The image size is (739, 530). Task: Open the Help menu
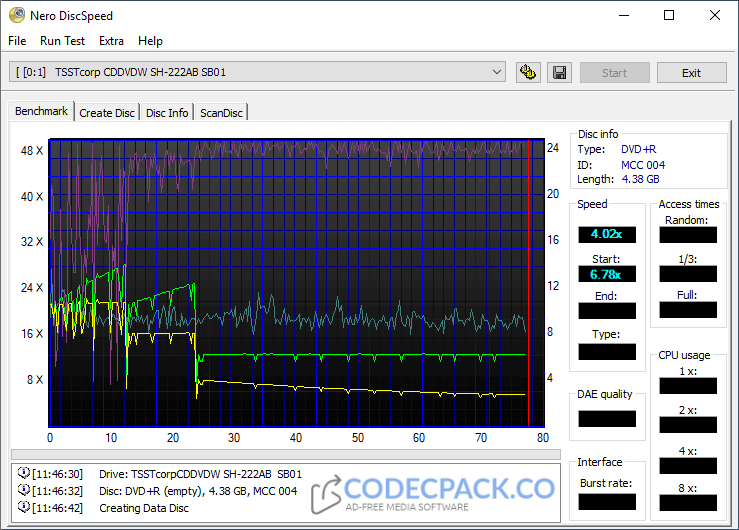[x=150, y=41]
